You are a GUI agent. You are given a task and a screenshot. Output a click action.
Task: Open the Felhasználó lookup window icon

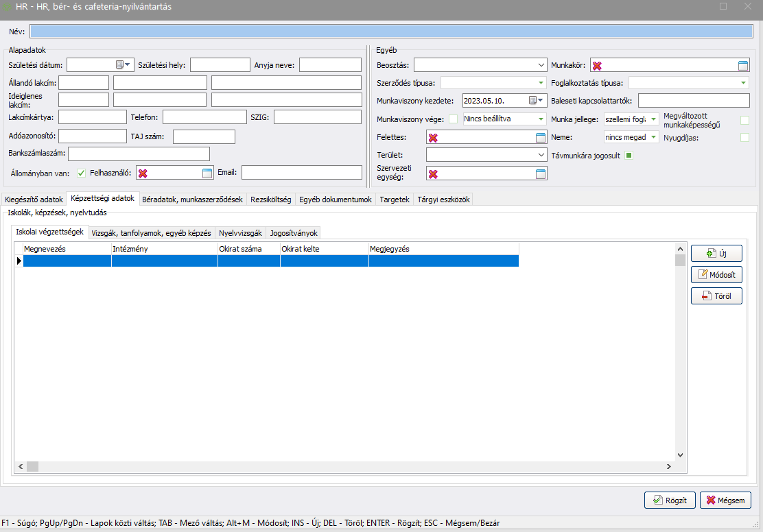(x=207, y=173)
